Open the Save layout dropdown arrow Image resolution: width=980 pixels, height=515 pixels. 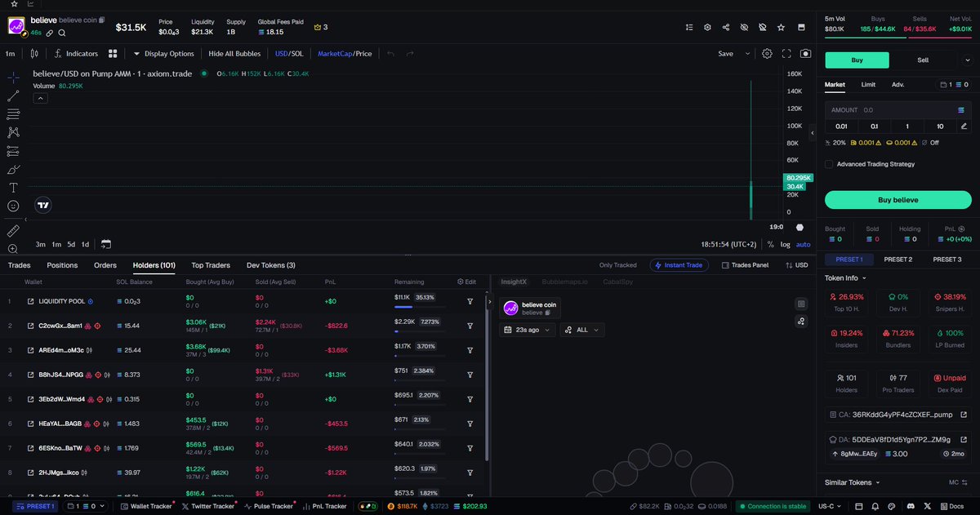click(747, 54)
